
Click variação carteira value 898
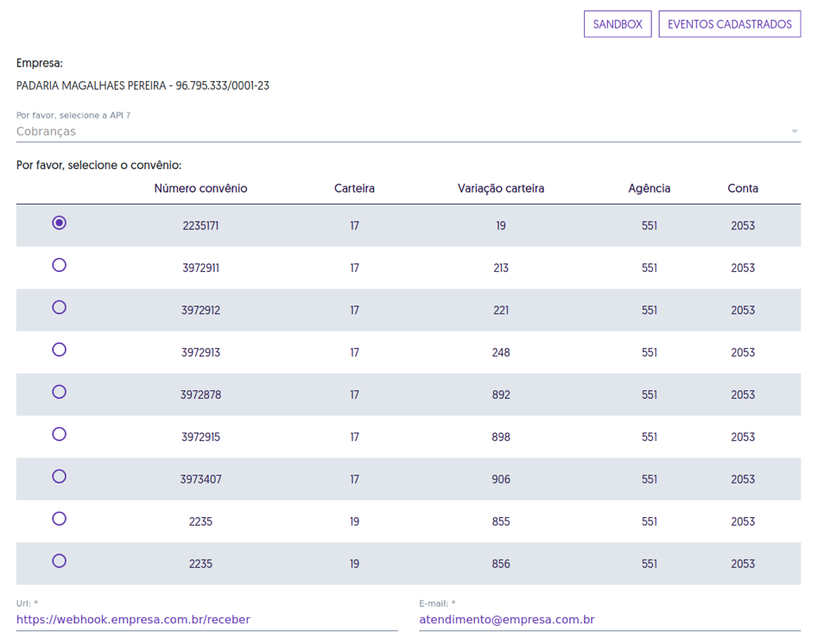(501, 438)
